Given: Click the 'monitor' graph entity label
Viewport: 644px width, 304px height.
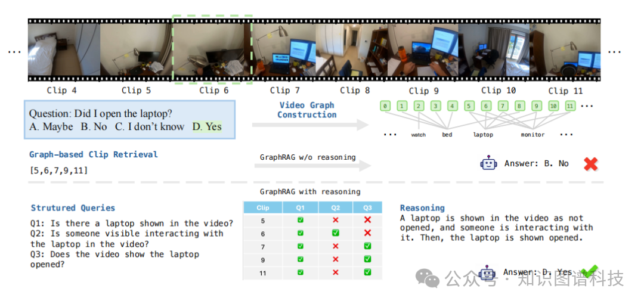Looking at the screenshot, I should pyautogui.click(x=532, y=135).
